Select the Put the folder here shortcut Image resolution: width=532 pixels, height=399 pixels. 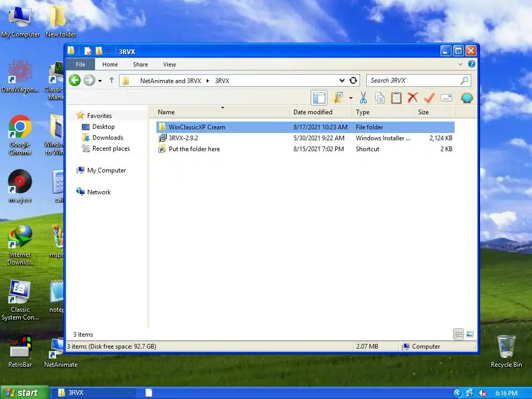(305, 149)
